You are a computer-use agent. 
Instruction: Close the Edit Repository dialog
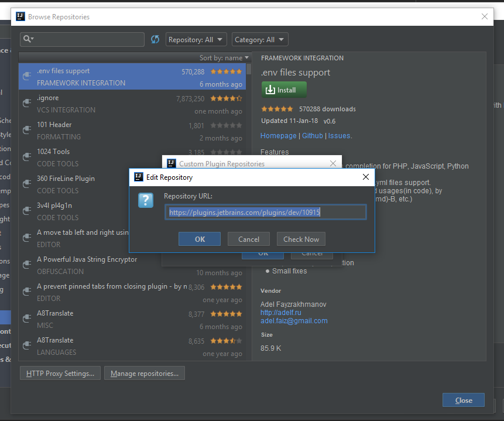click(x=365, y=177)
